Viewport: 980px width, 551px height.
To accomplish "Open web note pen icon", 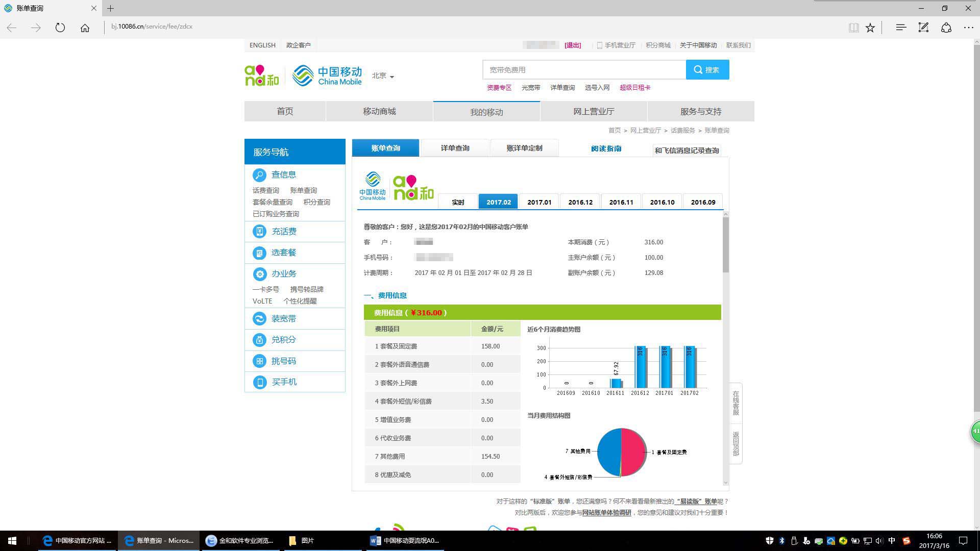I will (923, 28).
